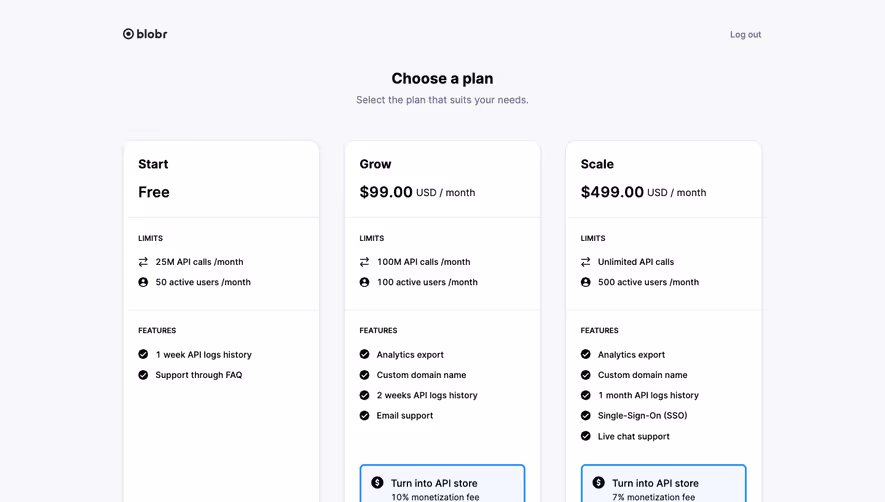This screenshot has height=502, width=885.
Task: Click 'Select the plan that suits your needs.'
Action: click(x=442, y=100)
